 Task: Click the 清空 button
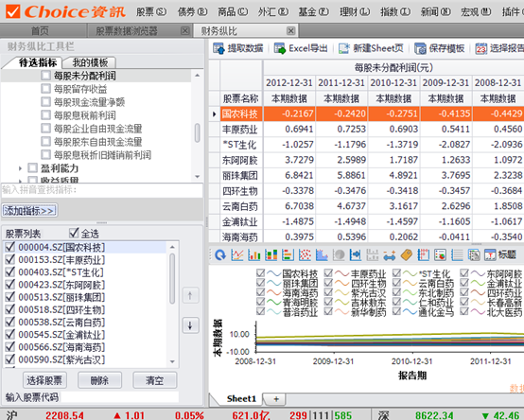coord(155,380)
